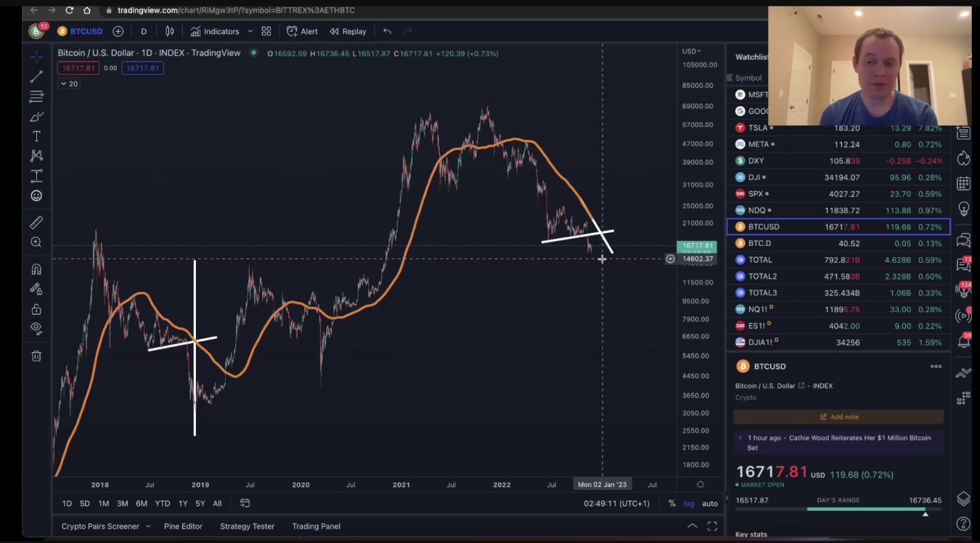Open Cathie Wood Bitcoin news headline
This screenshot has height=543, width=980.
(x=838, y=443)
